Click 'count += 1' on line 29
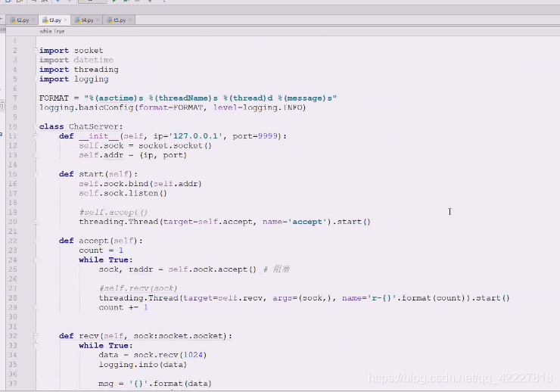The image size is (560, 392). [123, 307]
